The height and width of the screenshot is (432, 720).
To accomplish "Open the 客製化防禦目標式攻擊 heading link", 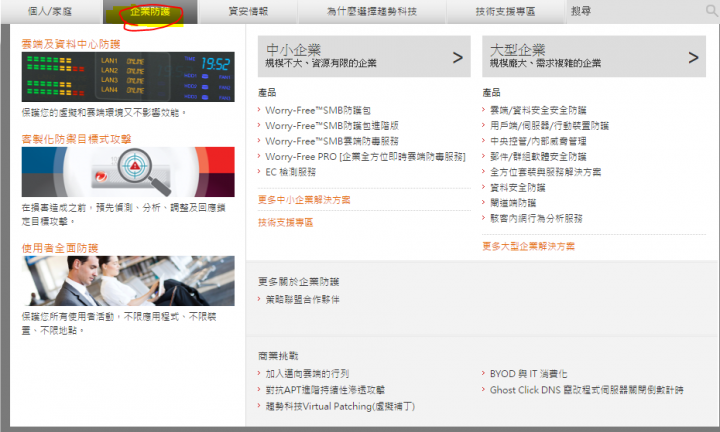I will pos(76,139).
